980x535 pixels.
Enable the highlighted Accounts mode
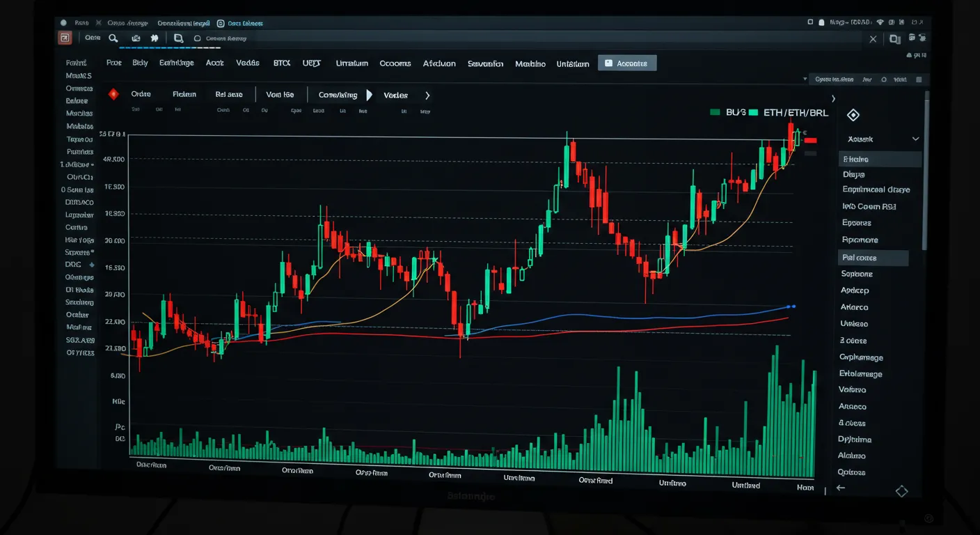coord(626,63)
